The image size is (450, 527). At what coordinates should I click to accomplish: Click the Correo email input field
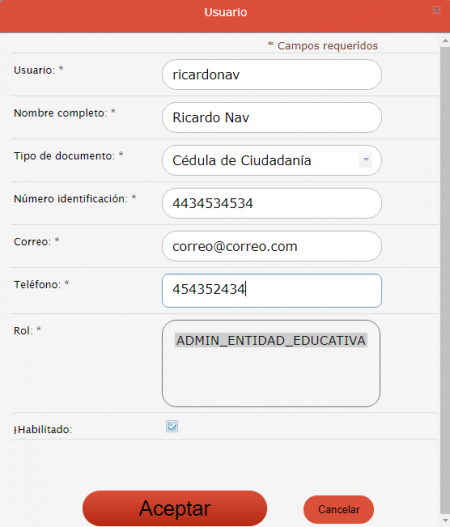(272, 246)
